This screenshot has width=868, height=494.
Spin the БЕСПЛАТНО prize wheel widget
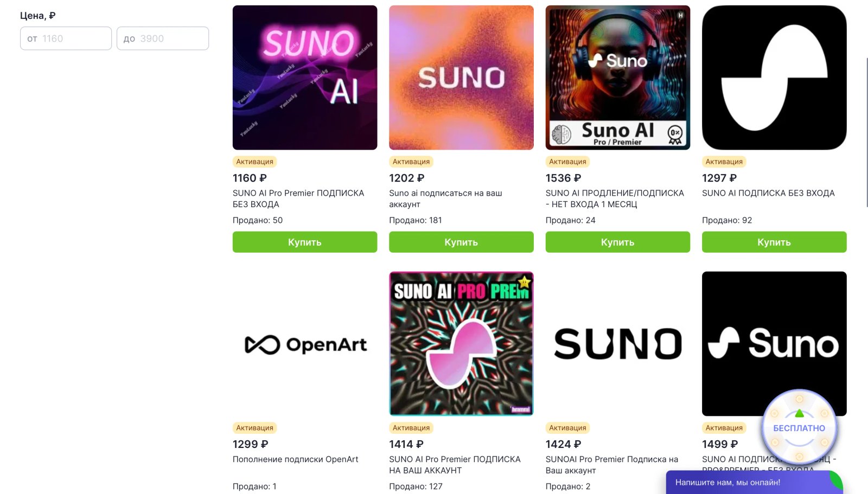[x=799, y=427]
